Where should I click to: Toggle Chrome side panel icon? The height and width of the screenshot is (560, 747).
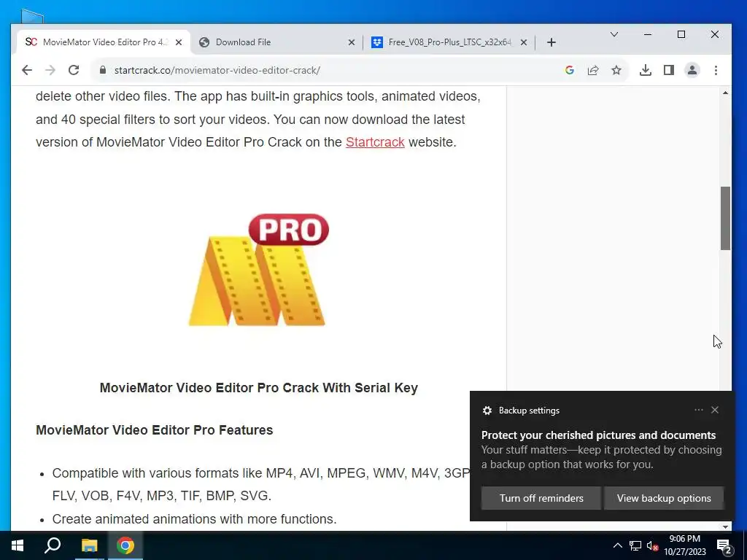click(x=669, y=71)
